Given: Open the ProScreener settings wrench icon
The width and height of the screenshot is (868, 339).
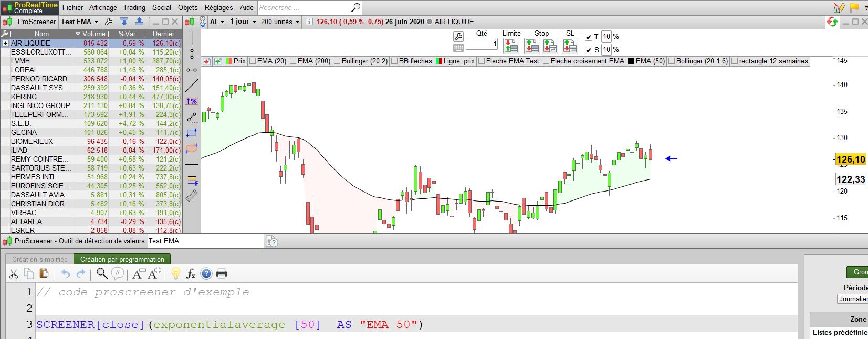Looking at the screenshot, I should [109, 22].
